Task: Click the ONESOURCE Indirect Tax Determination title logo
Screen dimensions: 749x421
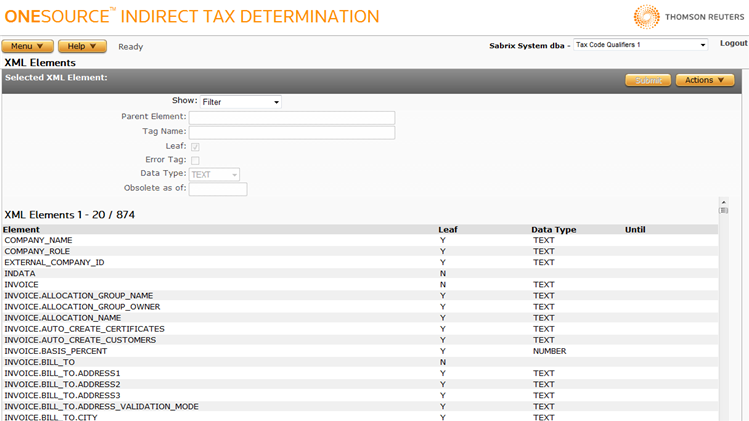Action: click(x=190, y=16)
